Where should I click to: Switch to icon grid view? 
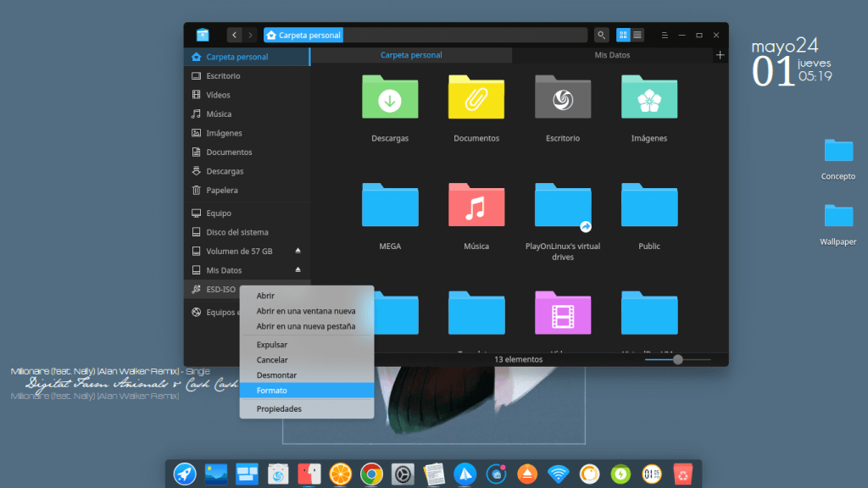[x=624, y=35]
